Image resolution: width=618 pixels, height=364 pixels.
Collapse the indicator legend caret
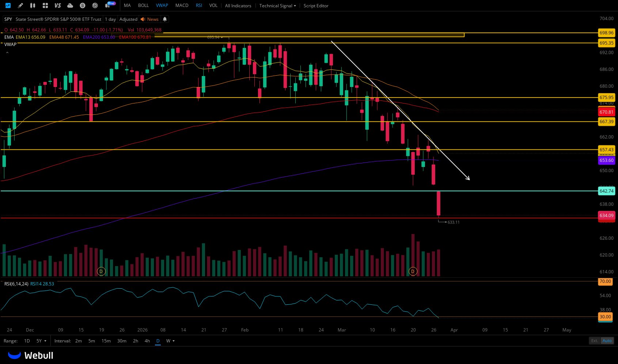pos(7,53)
